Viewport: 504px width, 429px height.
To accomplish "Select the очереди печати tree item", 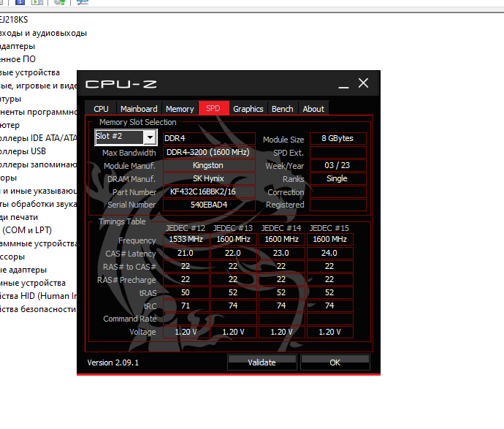I will pos(19,217).
